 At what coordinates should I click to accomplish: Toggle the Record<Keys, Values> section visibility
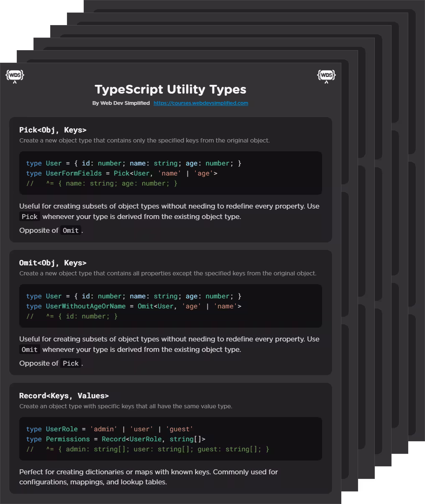coord(64,396)
